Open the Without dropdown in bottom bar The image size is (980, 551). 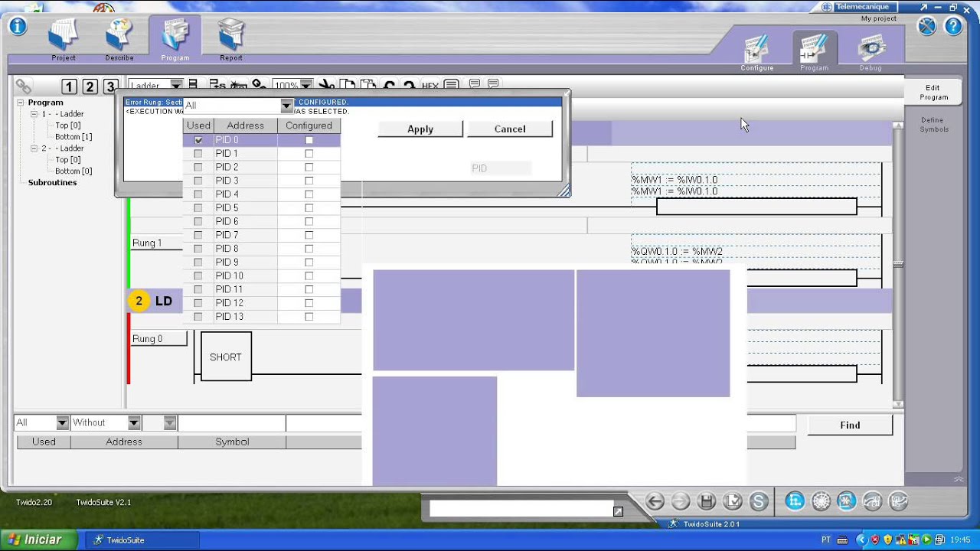[134, 422]
